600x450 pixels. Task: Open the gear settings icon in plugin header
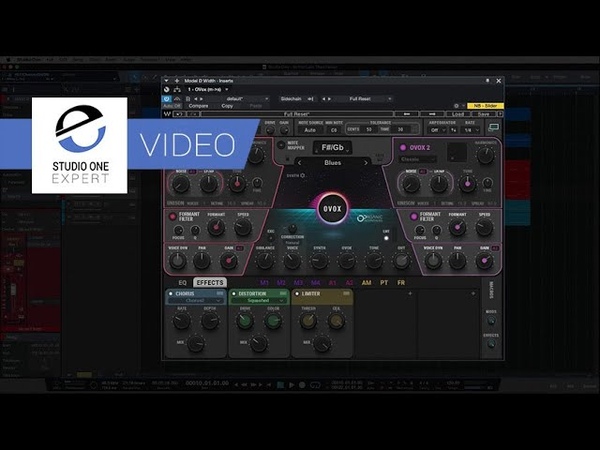(456, 106)
